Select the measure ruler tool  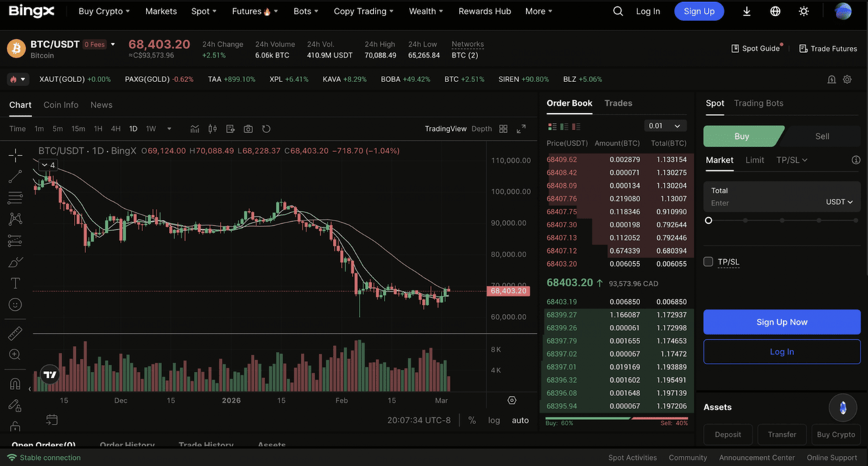click(x=15, y=332)
